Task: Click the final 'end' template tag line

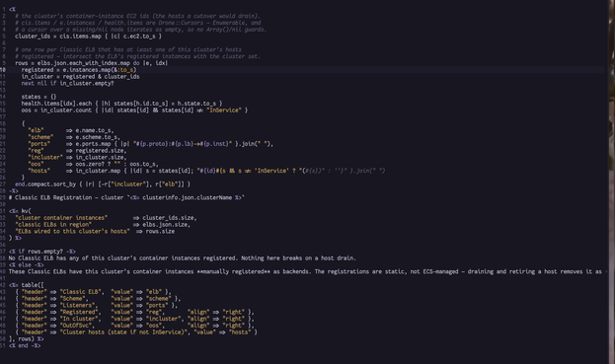Action: coord(25,345)
